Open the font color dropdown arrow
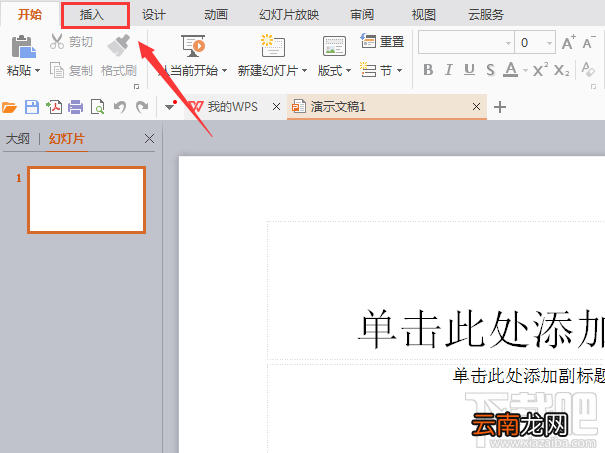 525,71
